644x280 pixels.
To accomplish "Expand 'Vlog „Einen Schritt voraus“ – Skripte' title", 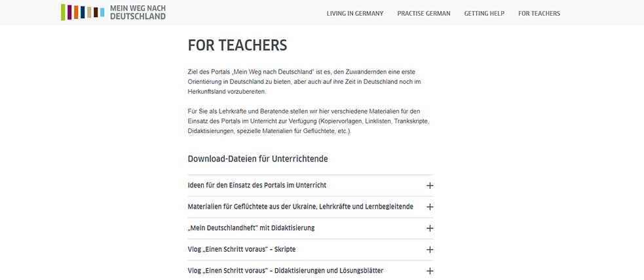I will [x=246, y=250].
